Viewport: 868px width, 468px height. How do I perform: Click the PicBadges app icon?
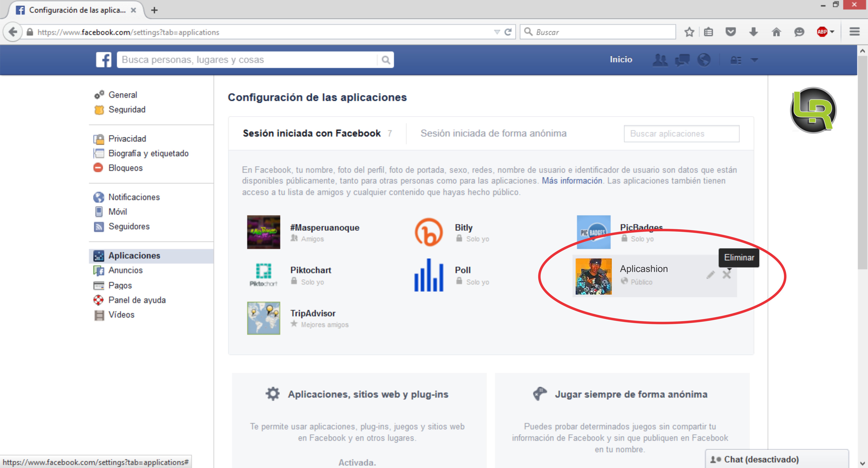pyautogui.click(x=593, y=232)
